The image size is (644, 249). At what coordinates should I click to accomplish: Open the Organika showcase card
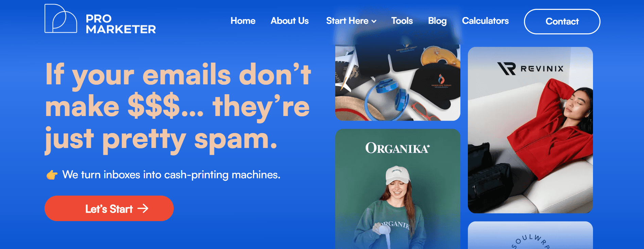coord(398,189)
